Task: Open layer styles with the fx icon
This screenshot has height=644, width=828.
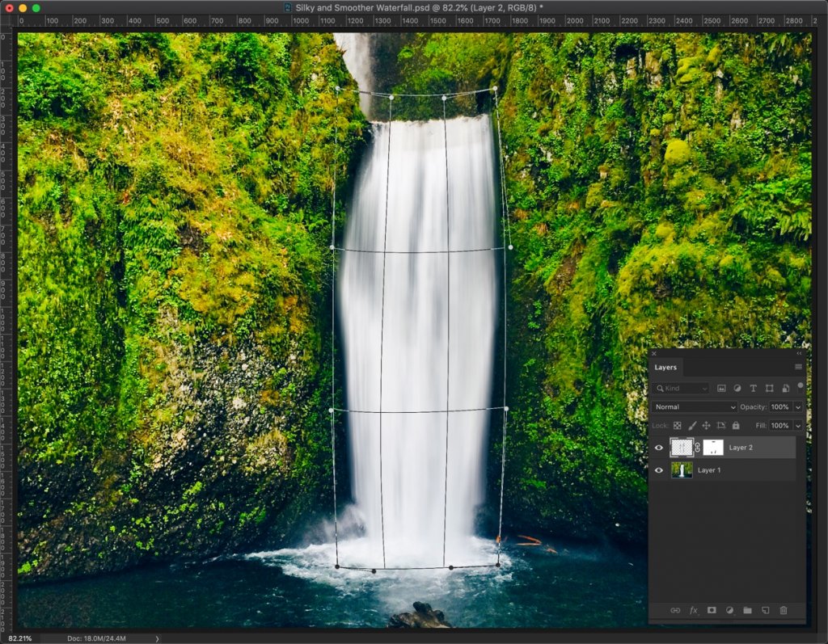Action: (x=693, y=610)
